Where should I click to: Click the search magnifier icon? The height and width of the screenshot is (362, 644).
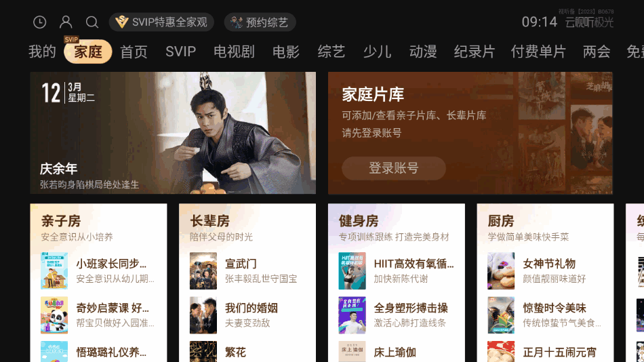tap(92, 22)
